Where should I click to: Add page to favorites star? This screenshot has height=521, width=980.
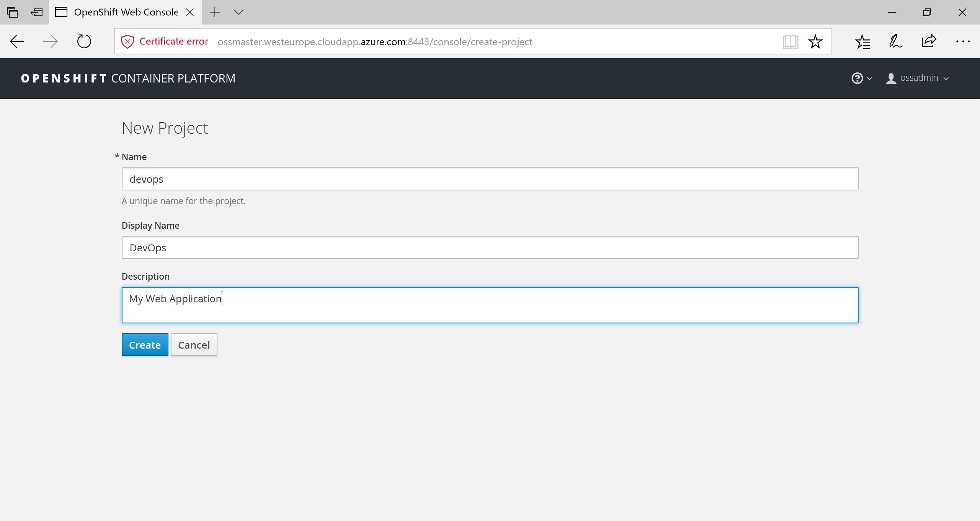(815, 41)
